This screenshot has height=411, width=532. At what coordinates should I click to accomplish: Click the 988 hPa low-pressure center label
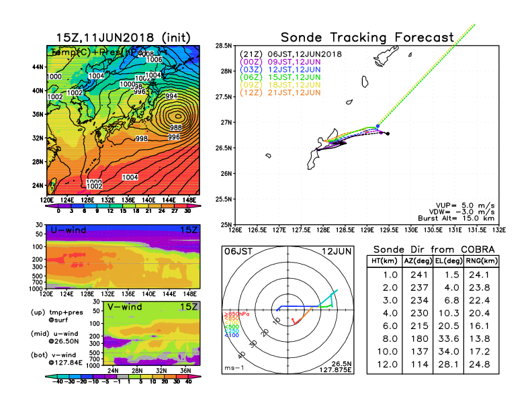175,128
